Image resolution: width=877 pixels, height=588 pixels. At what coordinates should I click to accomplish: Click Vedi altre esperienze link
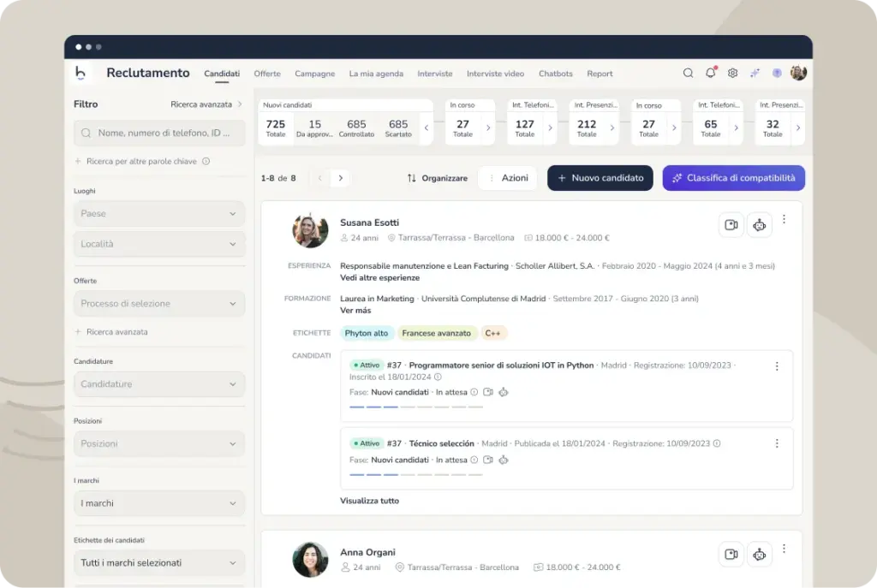coord(379,278)
